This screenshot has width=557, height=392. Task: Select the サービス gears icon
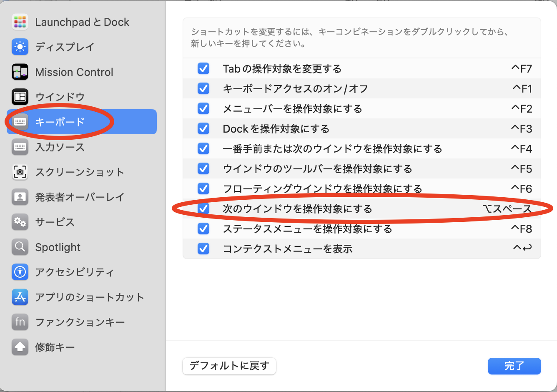coord(20,222)
